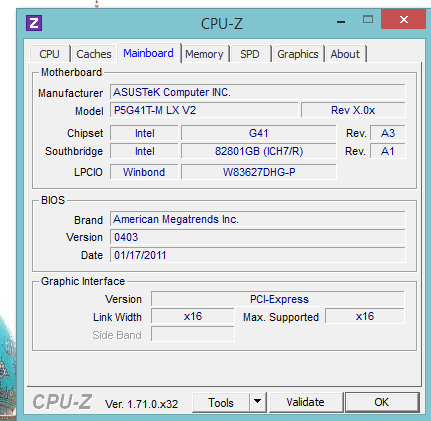Click the BIOS date 01/17/2011 field
This screenshot has height=421, width=431.
point(258,255)
